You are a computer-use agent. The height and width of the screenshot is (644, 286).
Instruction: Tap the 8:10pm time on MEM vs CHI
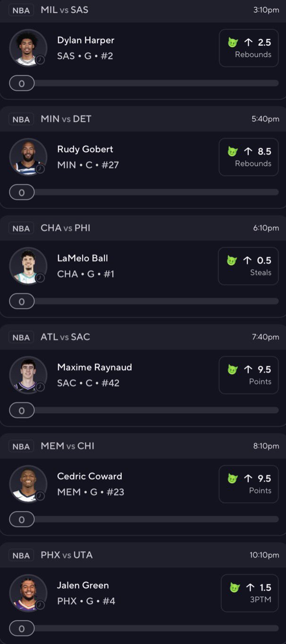(x=266, y=446)
